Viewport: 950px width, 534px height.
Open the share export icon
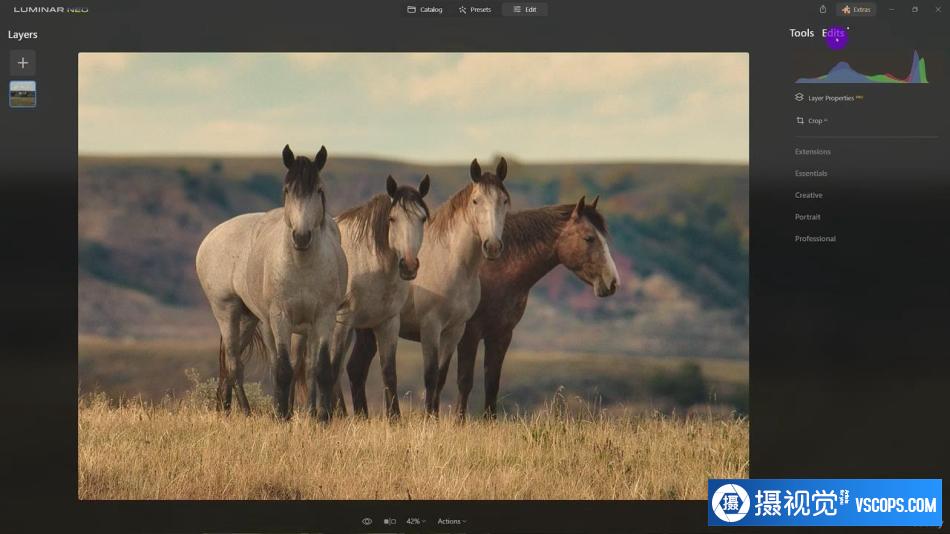[x=823, y=9]
